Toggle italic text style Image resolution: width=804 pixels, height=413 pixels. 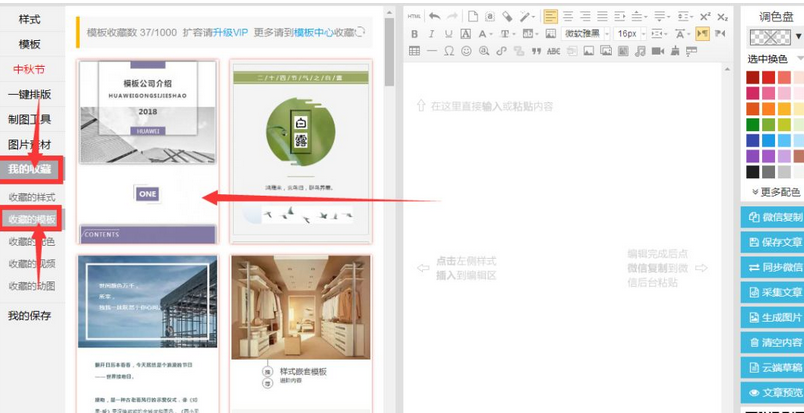pos(432,33)
